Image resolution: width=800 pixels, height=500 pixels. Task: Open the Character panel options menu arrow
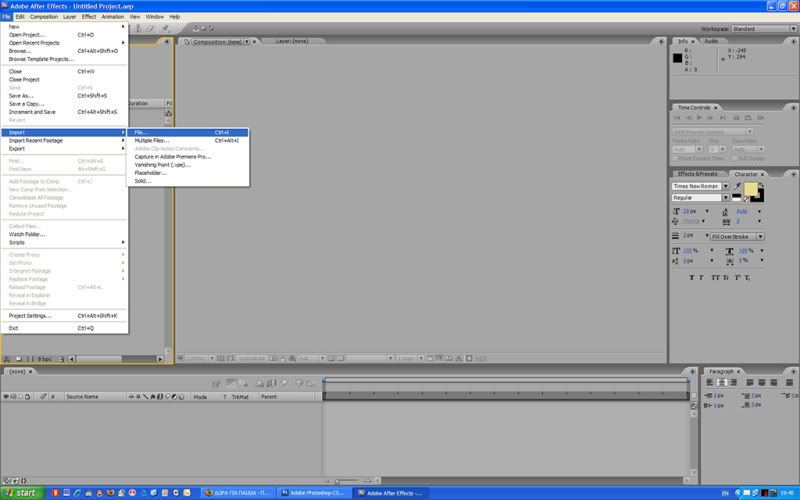click(x=793, y=174)
